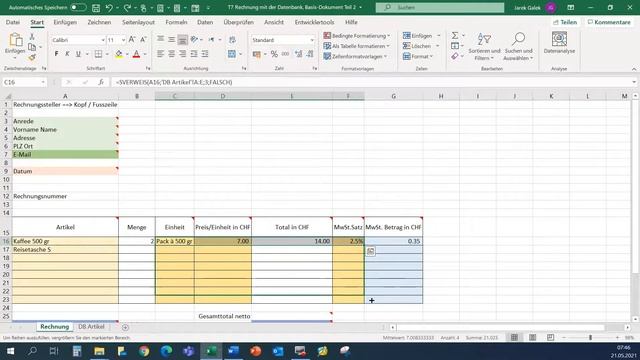Open the fill color dropdown arrow
The width and height of the screenshot is (640, 360).
point(127,54)
